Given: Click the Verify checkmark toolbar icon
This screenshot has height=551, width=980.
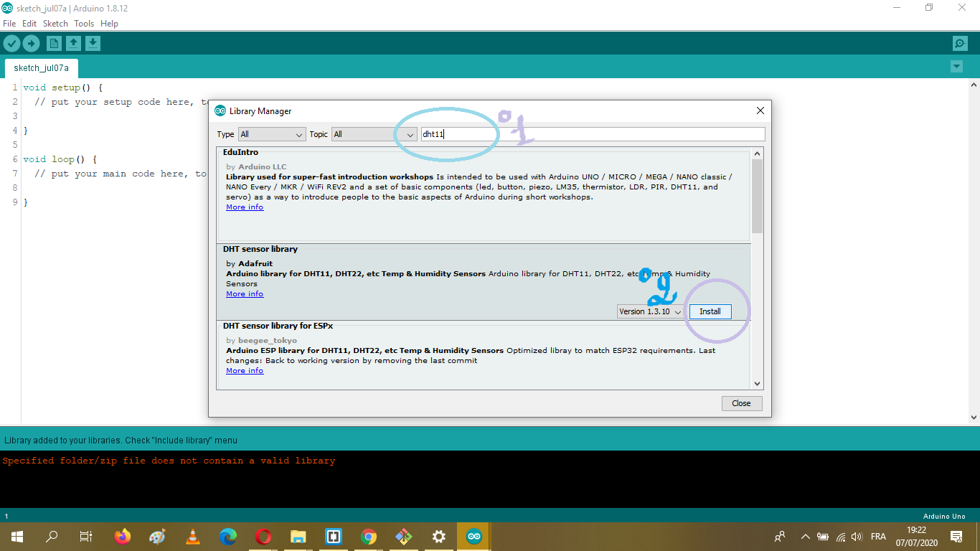Looking at the screenshot, I should coord(11,43).
